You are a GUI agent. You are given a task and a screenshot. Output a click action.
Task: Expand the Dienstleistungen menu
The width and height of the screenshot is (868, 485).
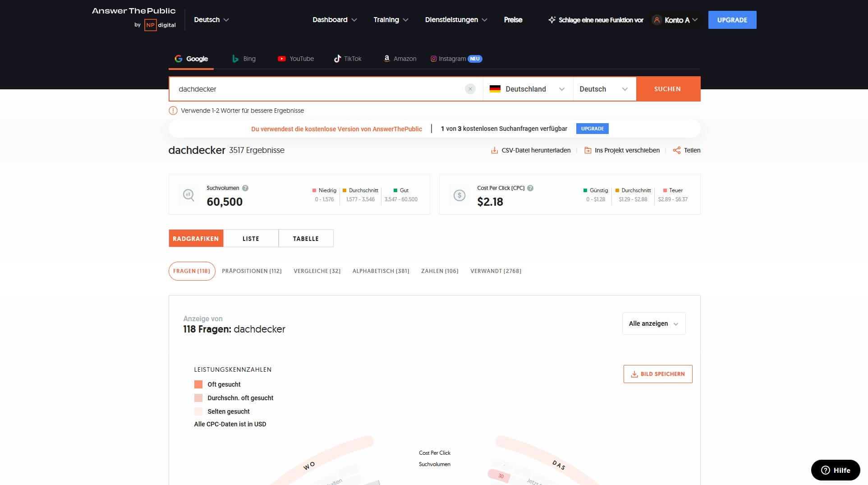point(456,20)
